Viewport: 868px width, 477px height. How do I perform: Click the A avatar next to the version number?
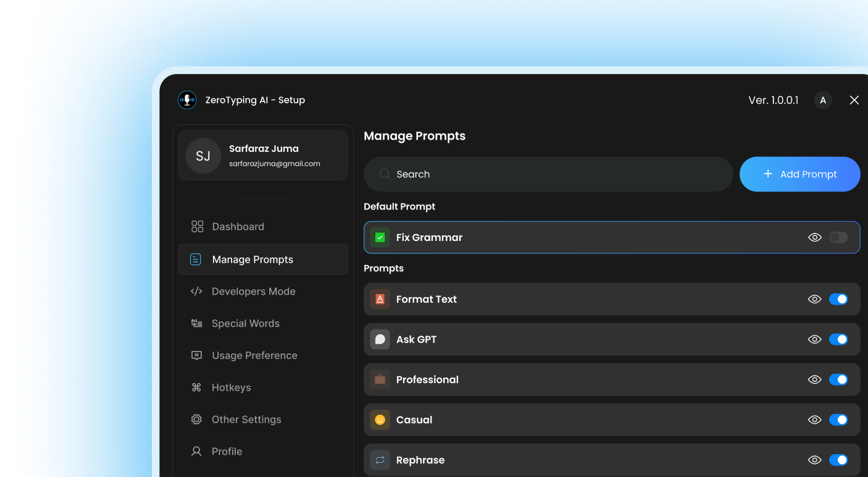point(823,100)
